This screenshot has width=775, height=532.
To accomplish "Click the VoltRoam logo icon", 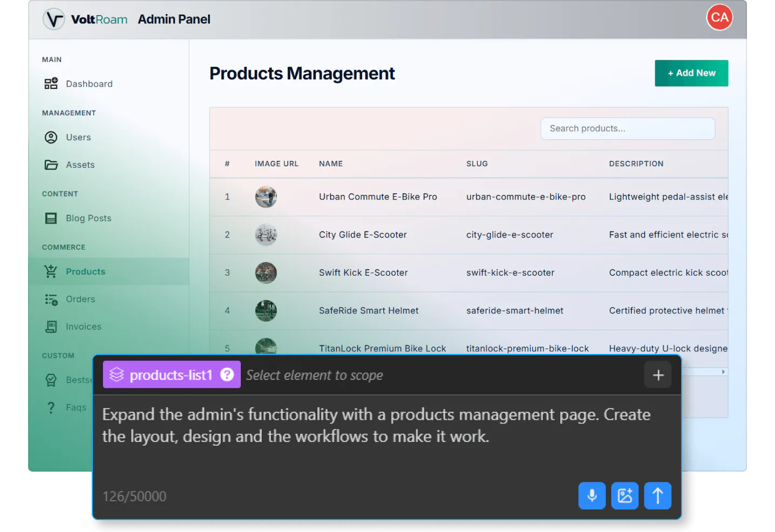I will (53, 19).
